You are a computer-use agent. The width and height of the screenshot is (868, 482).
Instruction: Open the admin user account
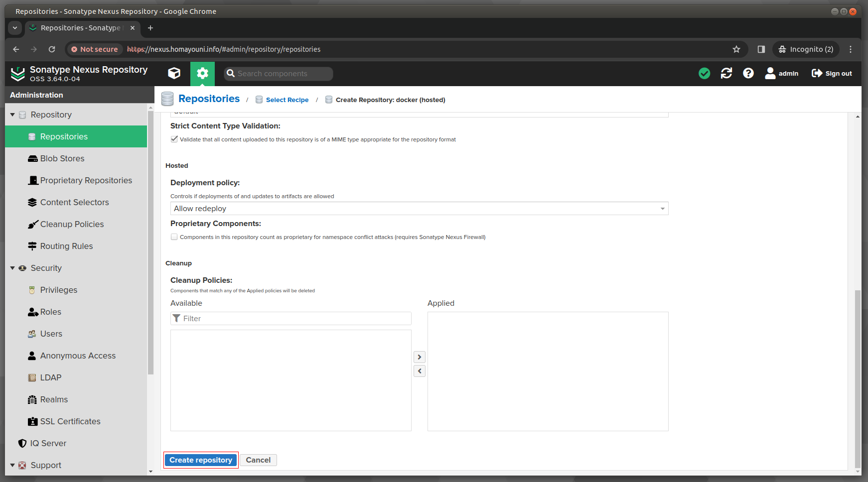click(x=781, y=74)
